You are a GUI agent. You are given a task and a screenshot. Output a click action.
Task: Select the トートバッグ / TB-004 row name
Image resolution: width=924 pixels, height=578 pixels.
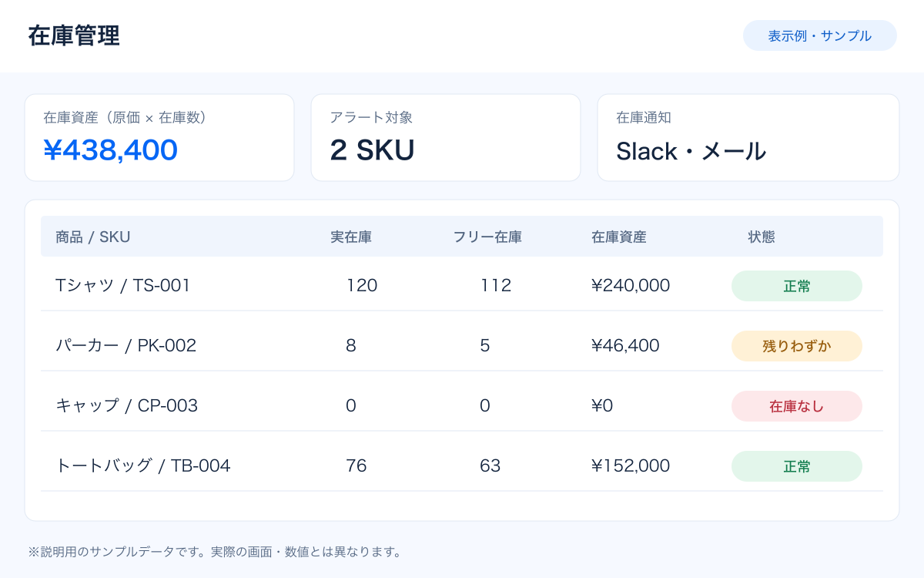coord(143,465)
